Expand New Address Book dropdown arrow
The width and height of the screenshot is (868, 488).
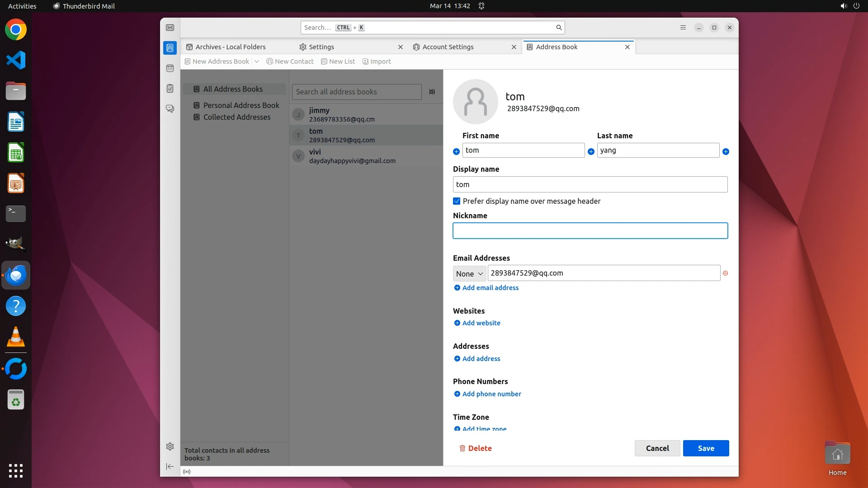tap(257, 61)
